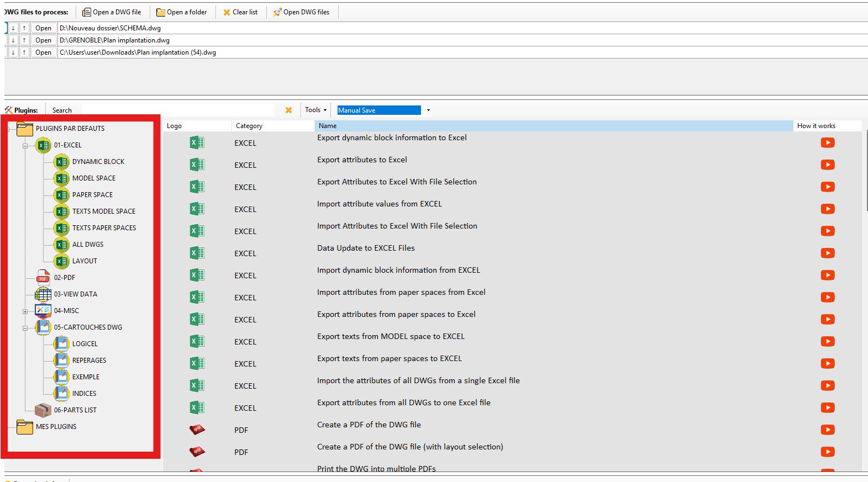Clear the plugin search with orange X
This screenshot has width=868, height=482.
(288, 110)
